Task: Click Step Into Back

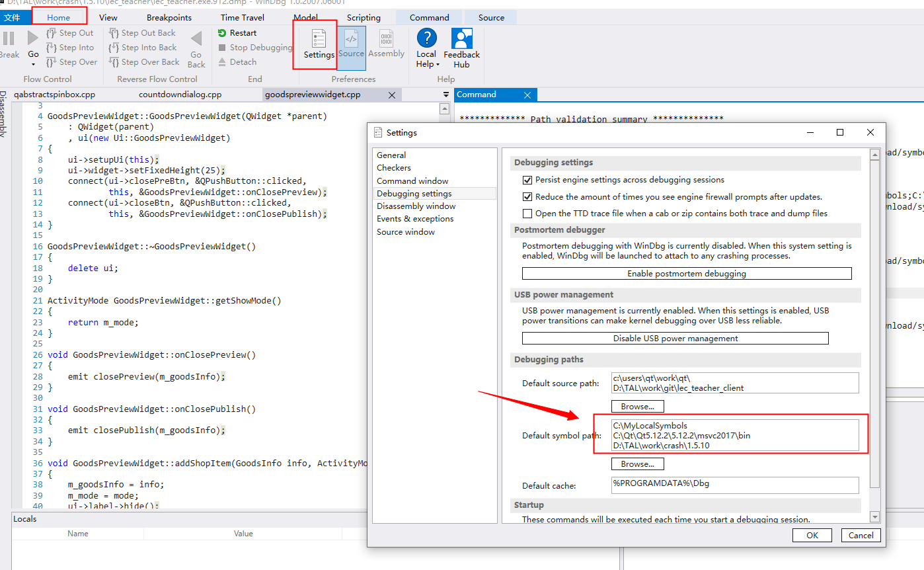Action: click(x=143, y=48)
